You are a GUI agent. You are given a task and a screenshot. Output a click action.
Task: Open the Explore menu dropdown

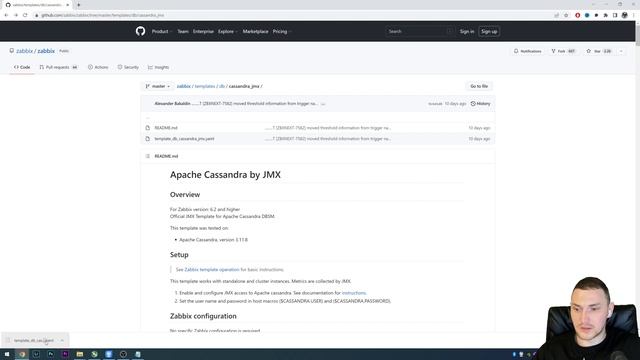click(227, 31)
